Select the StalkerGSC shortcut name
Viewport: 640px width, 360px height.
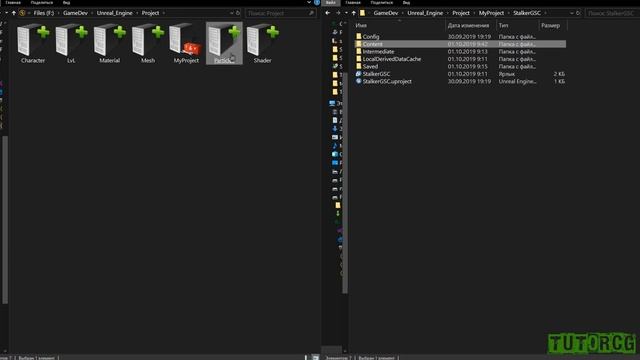tap(376, 73)
